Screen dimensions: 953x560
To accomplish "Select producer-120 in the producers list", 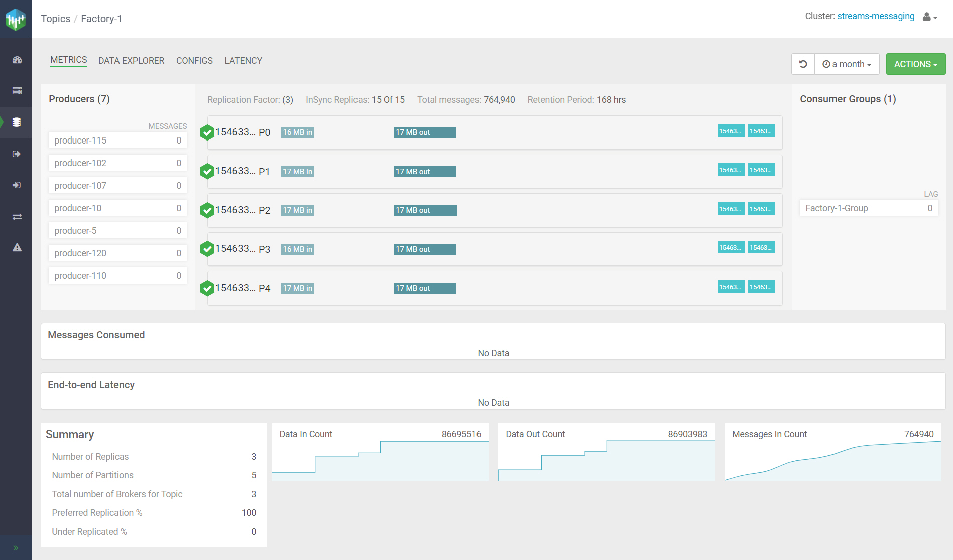I will (x=117, y=253).
